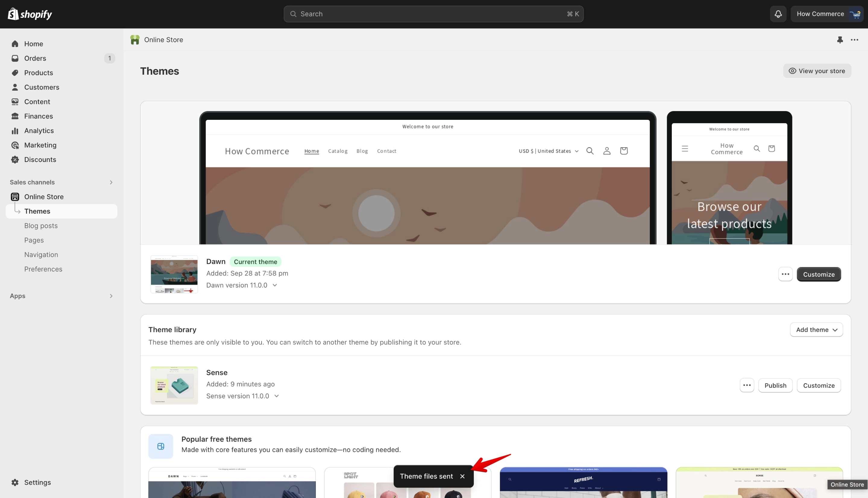
Task: Open the Dawn theme thumbnail
Action: click(174, 274)
